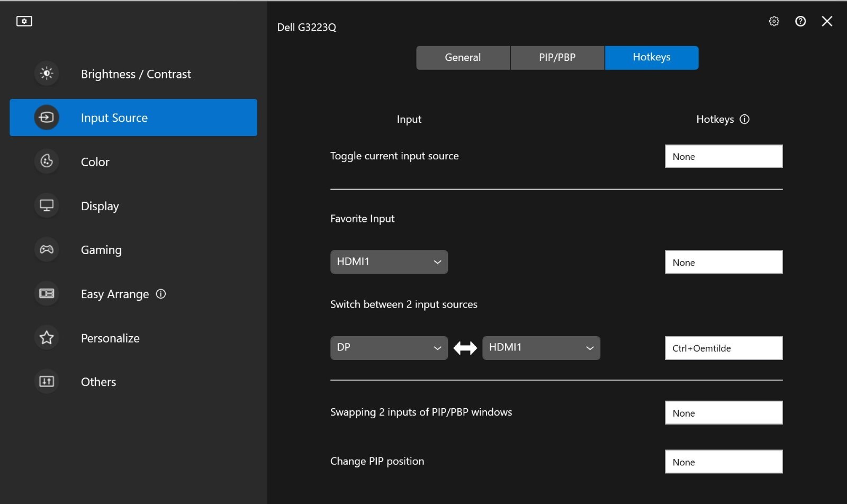The height and width of the screenshot is (504, 847).
Task: Click the Others sidebar icon
Action: (47, 381)
